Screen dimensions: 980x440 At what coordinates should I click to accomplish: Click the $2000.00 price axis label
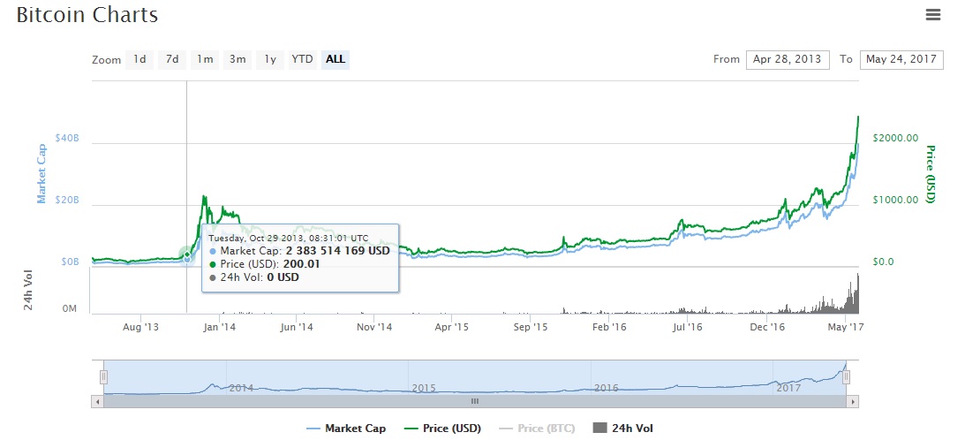[x=895, y=138]
